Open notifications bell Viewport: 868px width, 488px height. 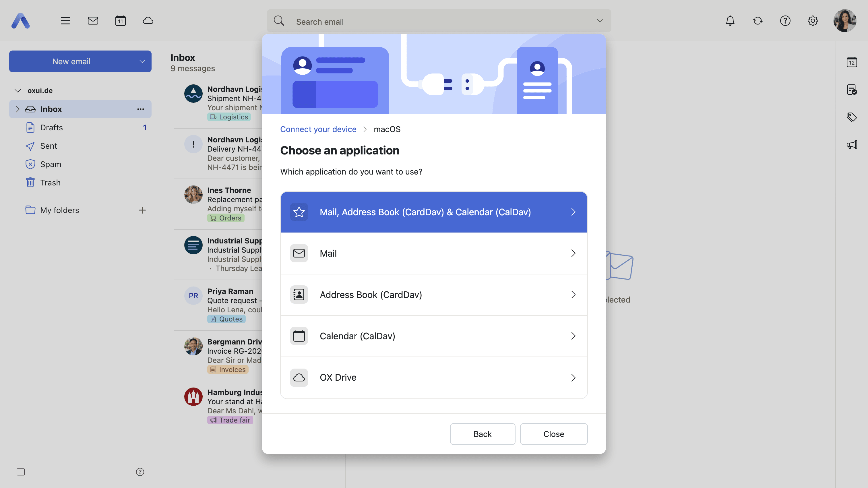pyautogui.click(x=730, y=21)
